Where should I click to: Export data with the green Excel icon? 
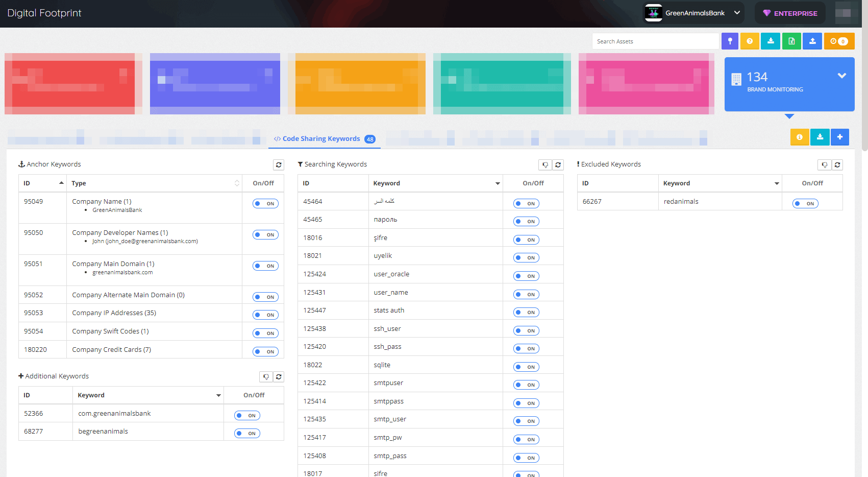coord(791,41)
